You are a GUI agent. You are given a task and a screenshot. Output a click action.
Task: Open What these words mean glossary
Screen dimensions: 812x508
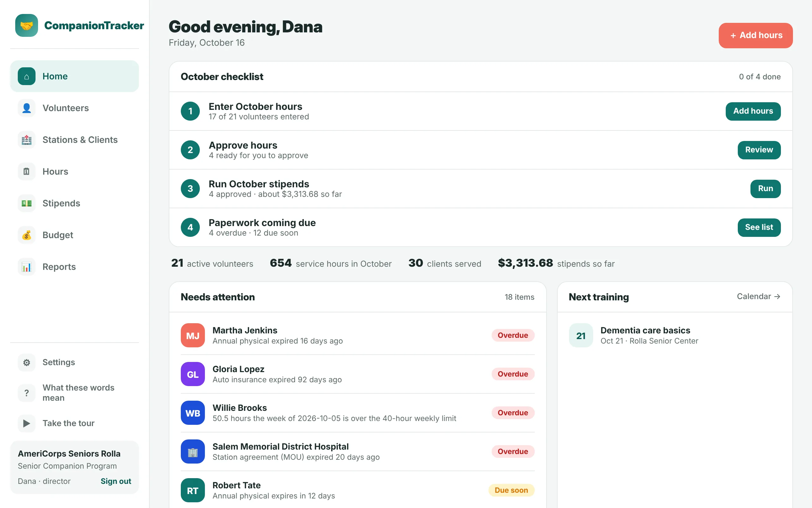coord(75,393)
